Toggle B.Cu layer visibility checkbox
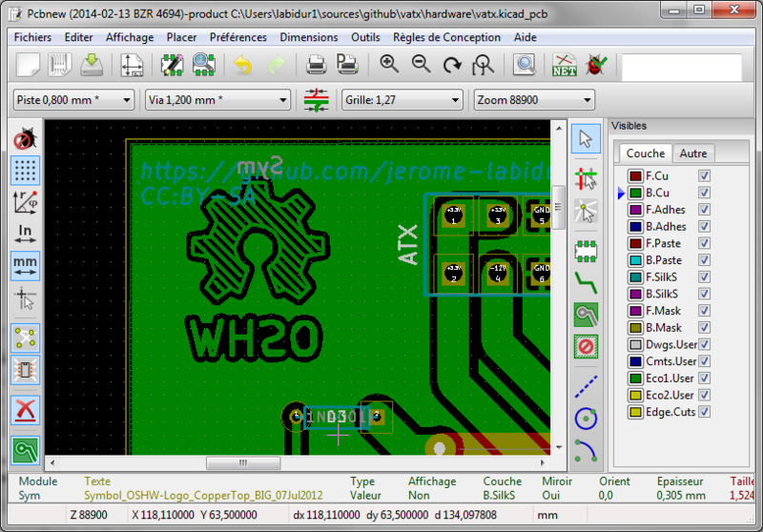Screen dimensions: 763x532 point(704,193)
